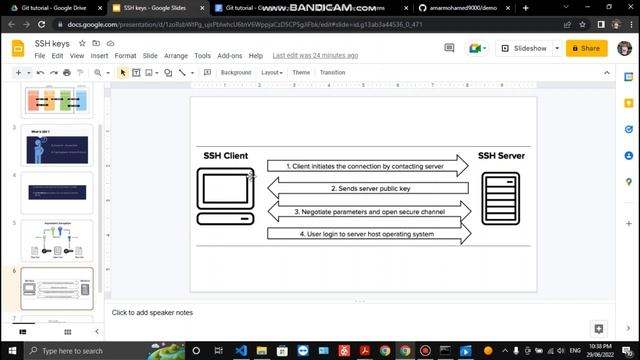
Task: Switch to filmstrip view
Action: coord(23,332)
